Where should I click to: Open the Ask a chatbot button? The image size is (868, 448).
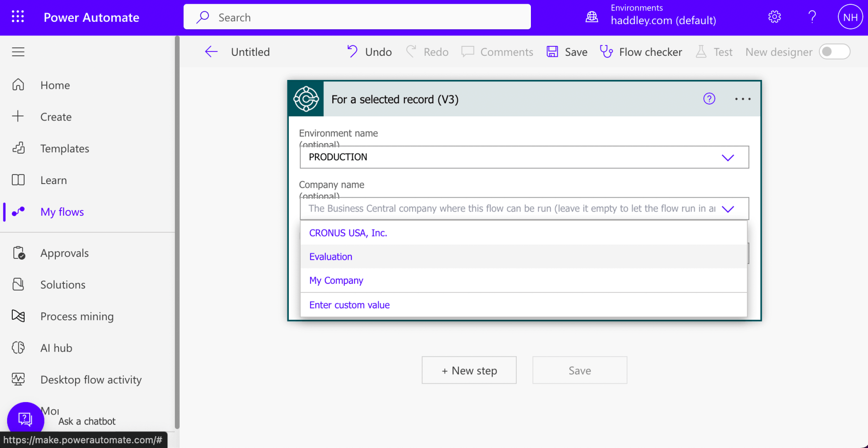coord(25,419)
